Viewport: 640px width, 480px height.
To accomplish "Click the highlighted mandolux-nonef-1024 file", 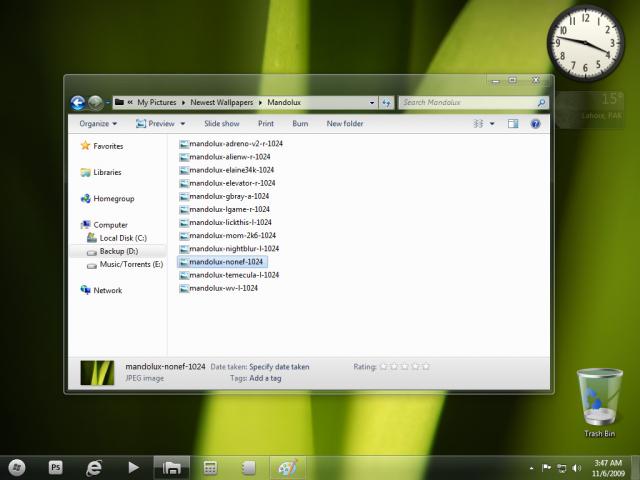I will (x=222, y=262).
